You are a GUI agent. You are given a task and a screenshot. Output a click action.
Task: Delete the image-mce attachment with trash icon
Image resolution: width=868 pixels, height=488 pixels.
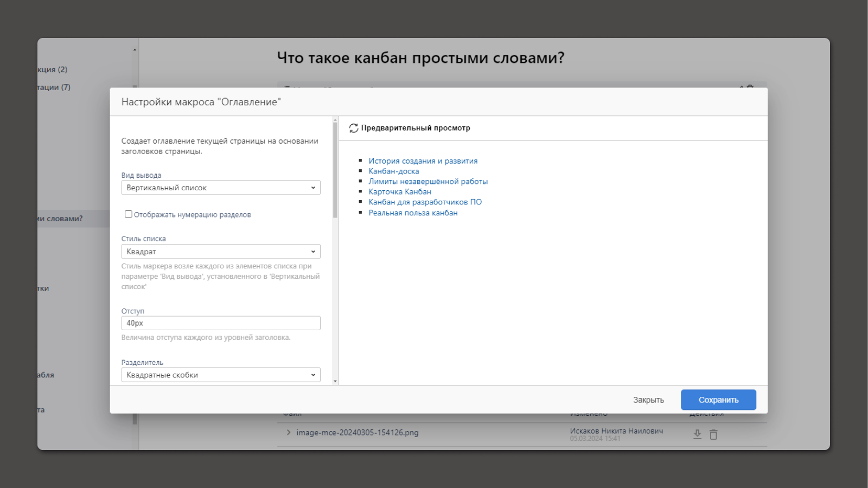tap(713, 434)
